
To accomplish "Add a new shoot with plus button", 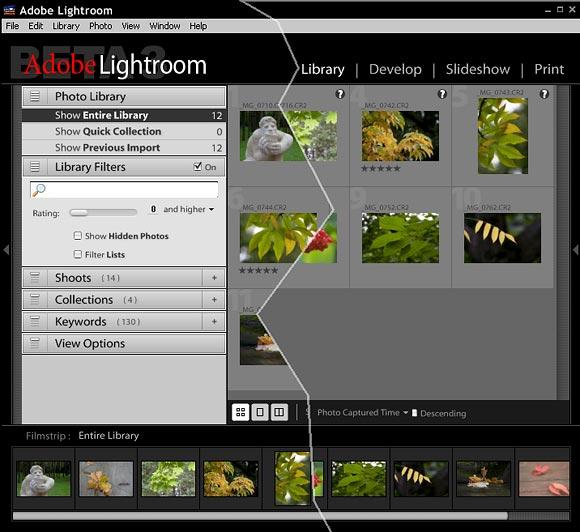I will click(214, 277).
